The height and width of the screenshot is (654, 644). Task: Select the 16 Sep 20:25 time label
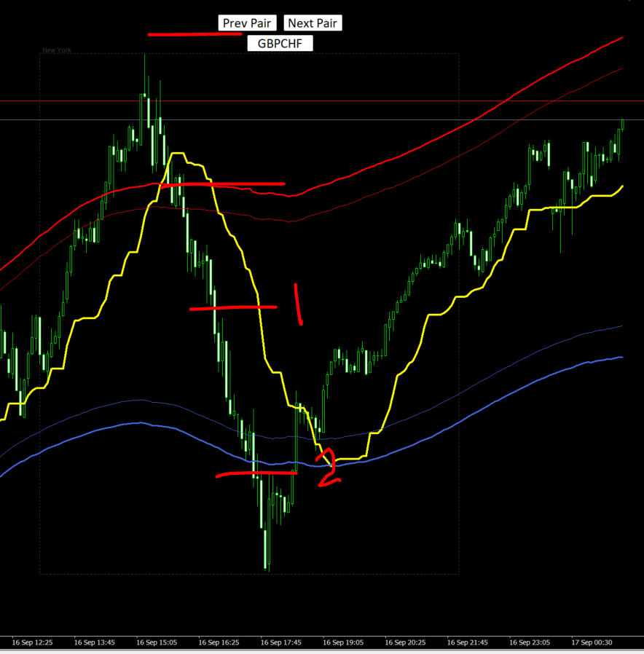[406, 643]
